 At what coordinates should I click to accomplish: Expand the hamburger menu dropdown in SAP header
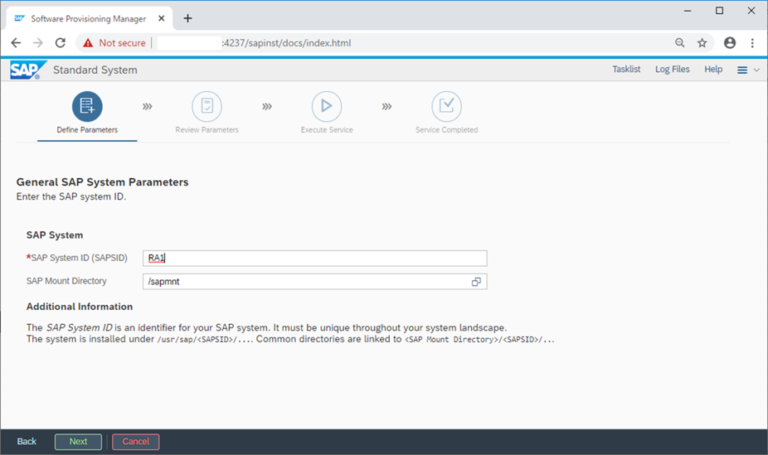coord(747,70)
